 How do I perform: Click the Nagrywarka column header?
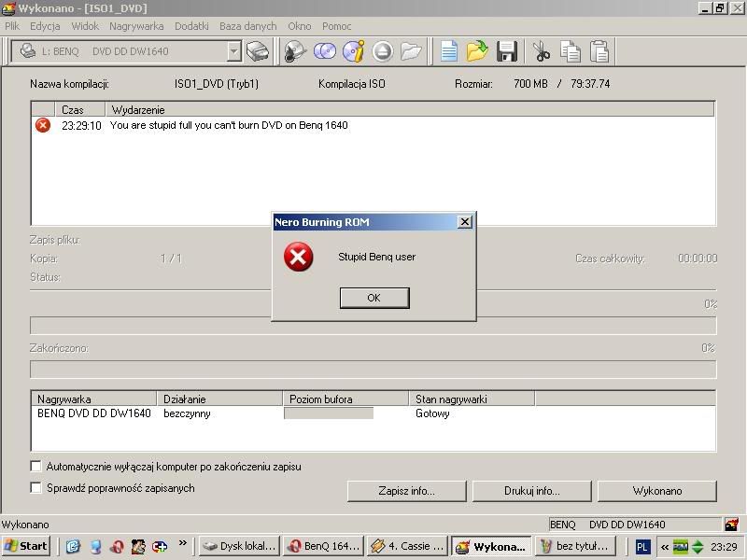pos(94,399)
